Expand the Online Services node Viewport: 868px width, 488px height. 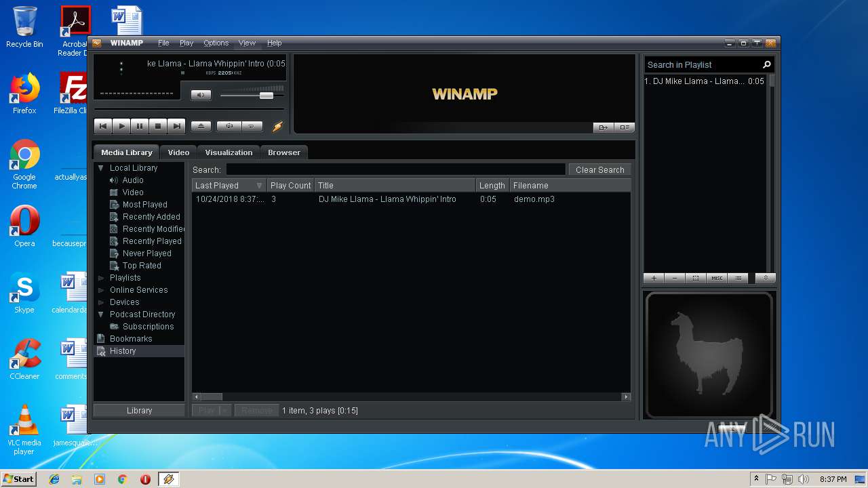pos(101,290)
